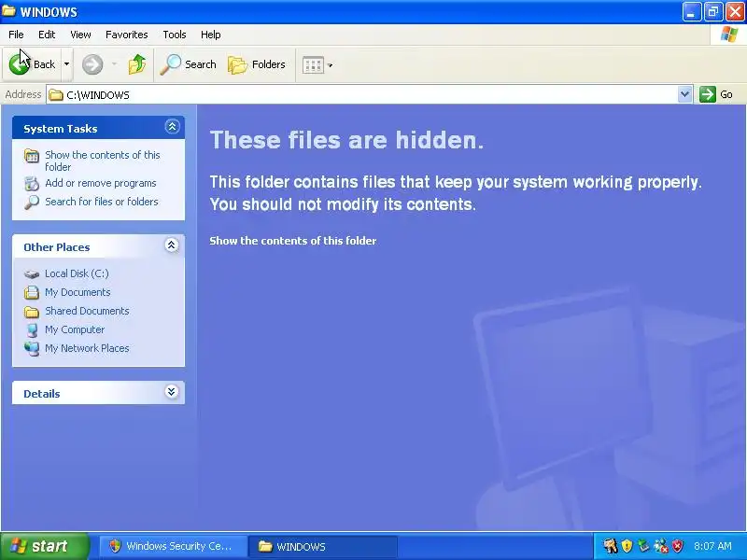The width and height of the screenshot is (747, 560).
Task: Click Add or remove programs link
Action: [101, 183]
